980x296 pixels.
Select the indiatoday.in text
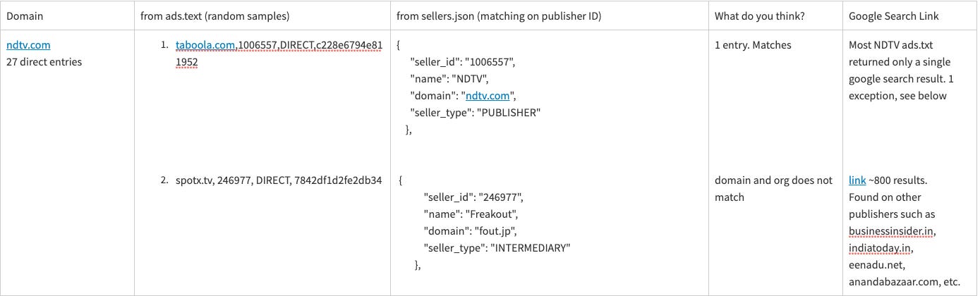[881, 248]
